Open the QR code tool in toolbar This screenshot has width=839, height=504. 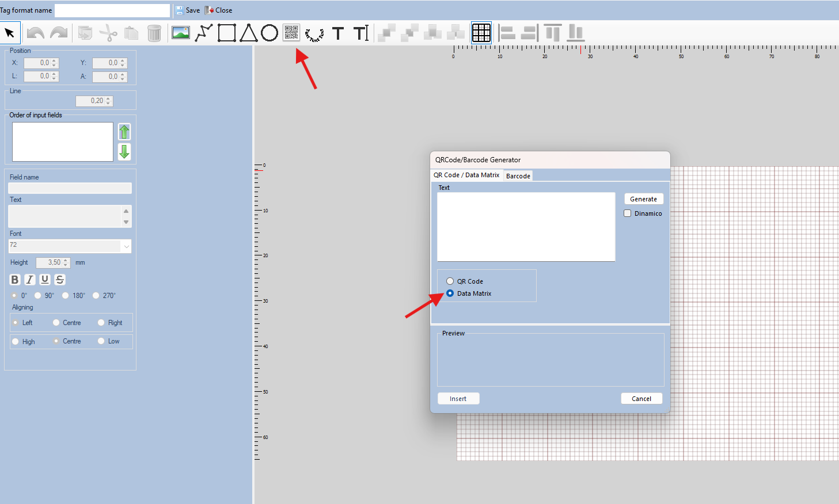tap(291, 33)
